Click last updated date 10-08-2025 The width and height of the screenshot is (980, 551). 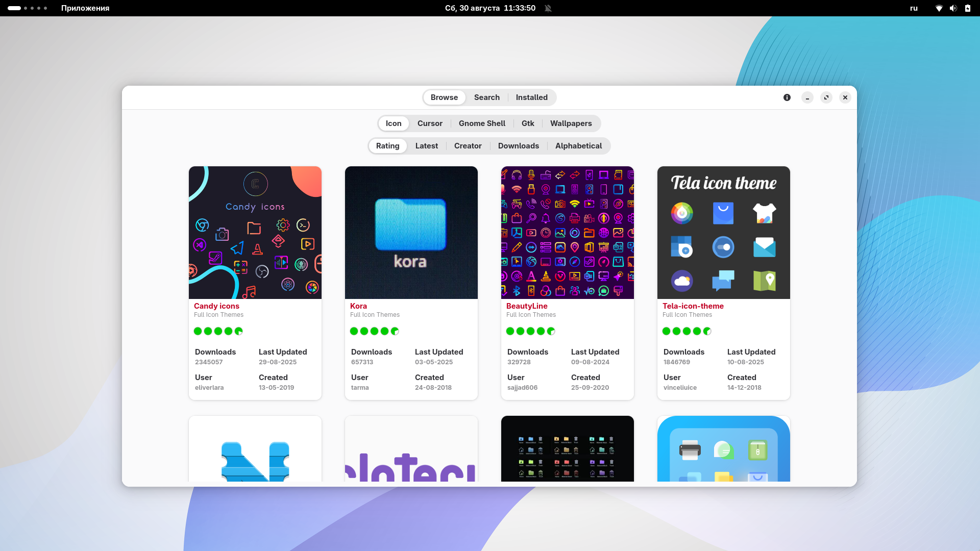point(746,362)
